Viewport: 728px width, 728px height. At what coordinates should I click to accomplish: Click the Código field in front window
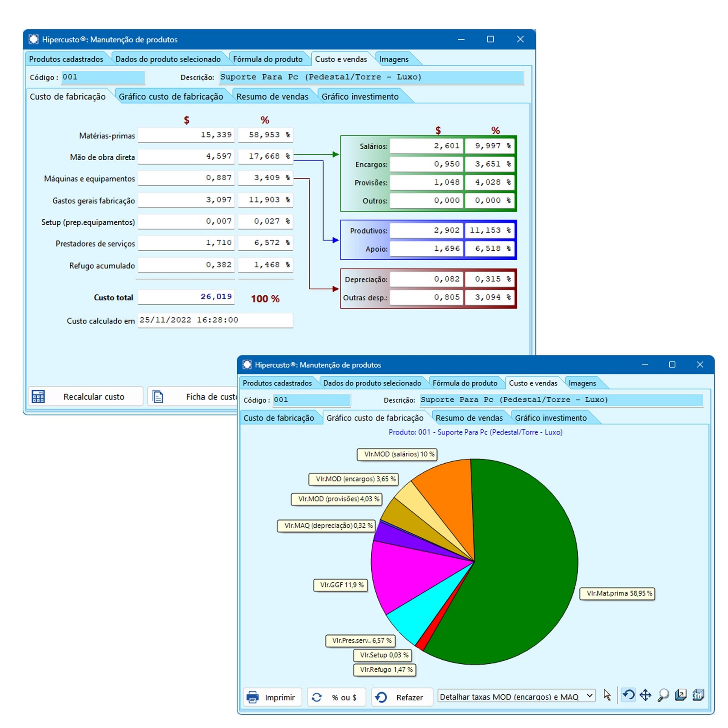pos(312,400)
